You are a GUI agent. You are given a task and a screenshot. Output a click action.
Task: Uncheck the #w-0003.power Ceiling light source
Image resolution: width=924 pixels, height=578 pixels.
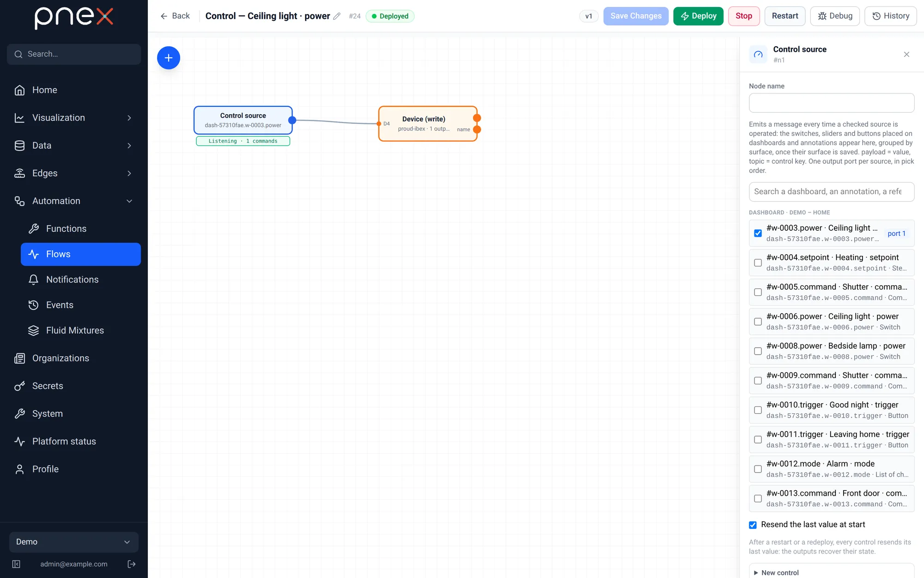tap(758, 233)
